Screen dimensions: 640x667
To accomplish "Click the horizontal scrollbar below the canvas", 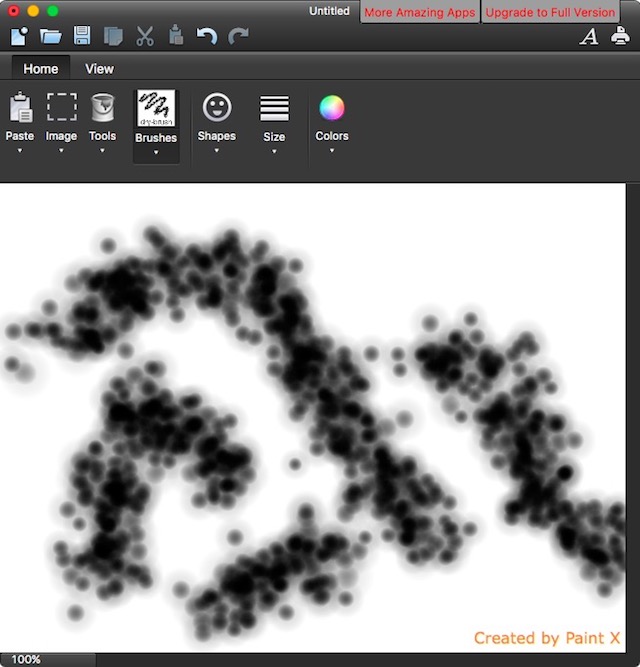I will tap(367, 660).
